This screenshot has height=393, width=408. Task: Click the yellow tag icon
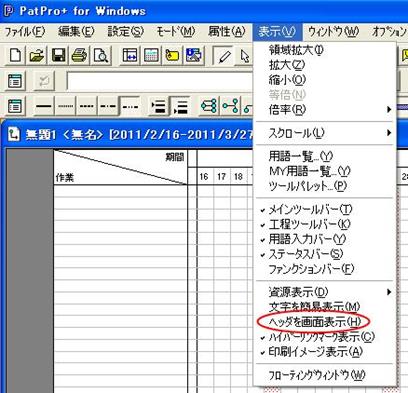click(x=172, y=55)
